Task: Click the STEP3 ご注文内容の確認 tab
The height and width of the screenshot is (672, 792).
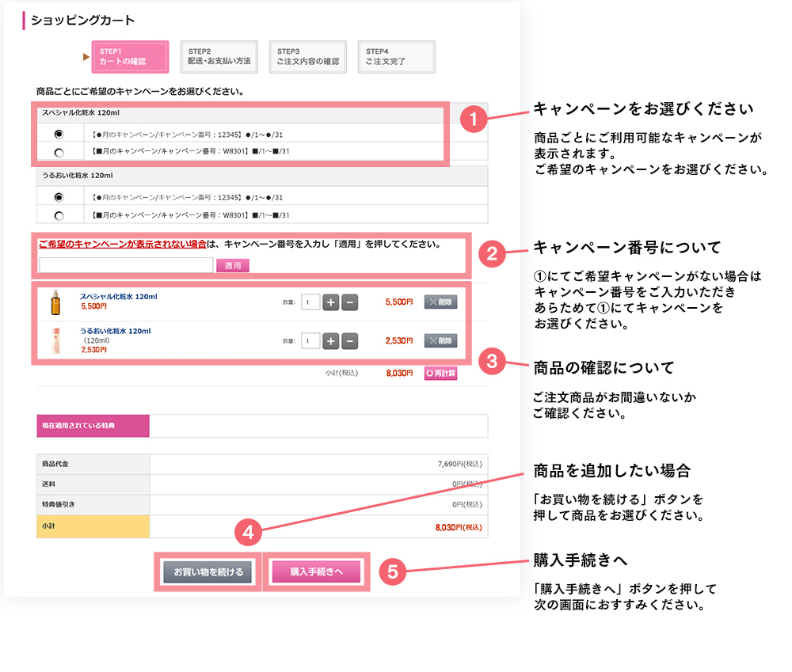Action: 307,57
